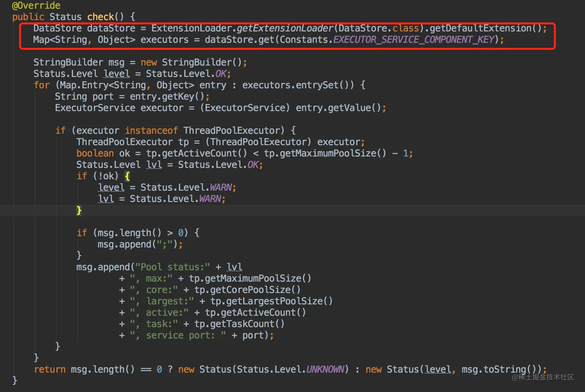This screenshot has height=392, width=585.
Task: Click the @Override annotation
Action: (x=36, y=5)
